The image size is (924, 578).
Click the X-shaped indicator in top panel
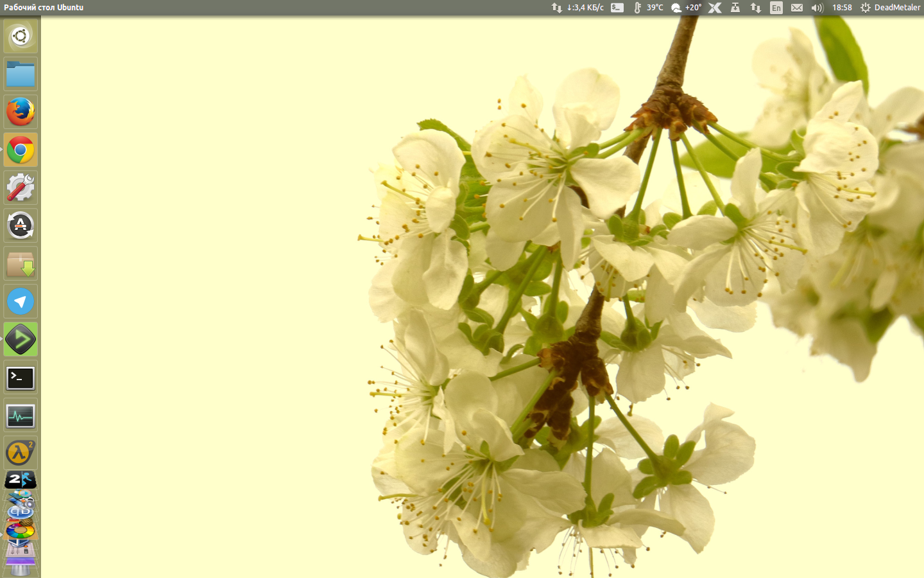pos(715,8)
